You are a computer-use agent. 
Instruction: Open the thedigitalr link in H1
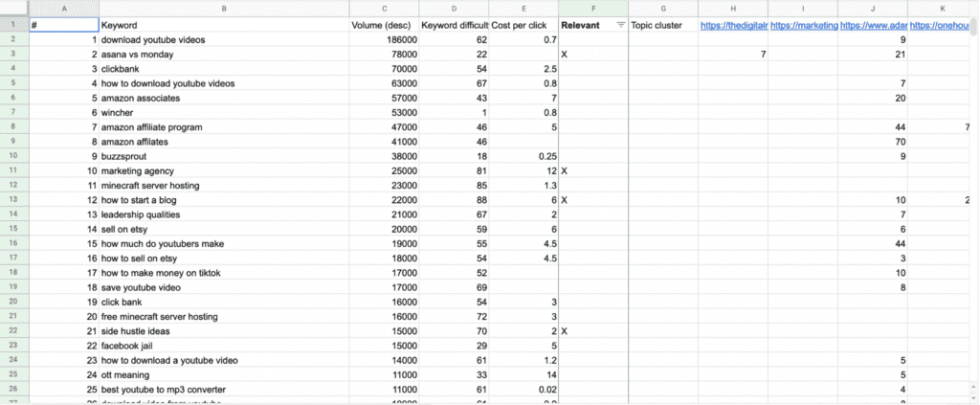[x=734, y=25]
